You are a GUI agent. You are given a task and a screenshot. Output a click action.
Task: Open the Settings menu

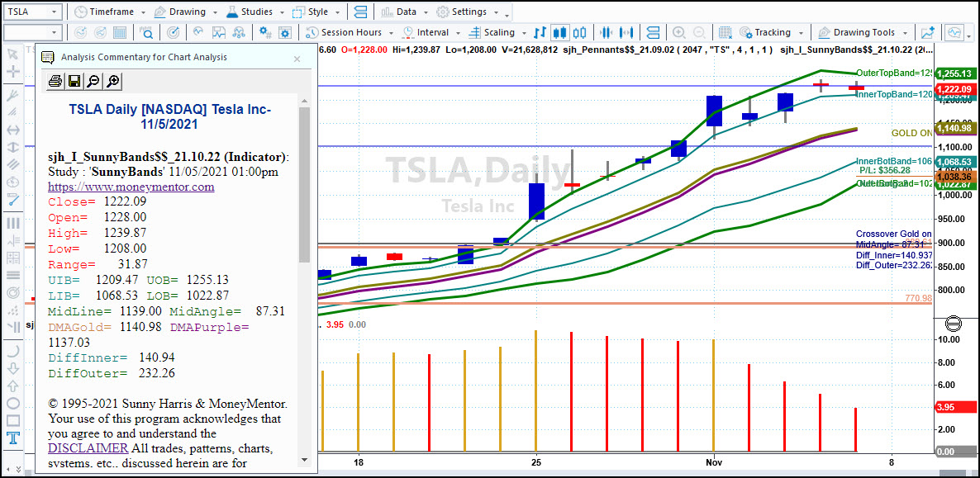tap(467, 12)
